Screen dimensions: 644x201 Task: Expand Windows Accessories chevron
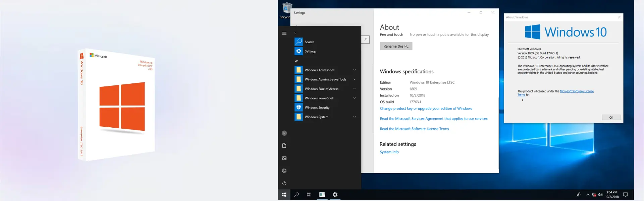[x=354, y=70]
